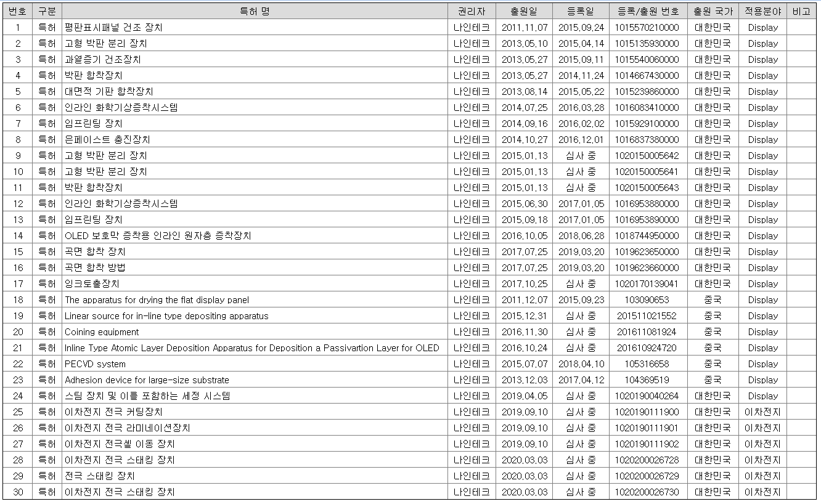This screenshot has width=821, height=504.
Task: Click application number 1020200026730
Action: pos(647,492)
